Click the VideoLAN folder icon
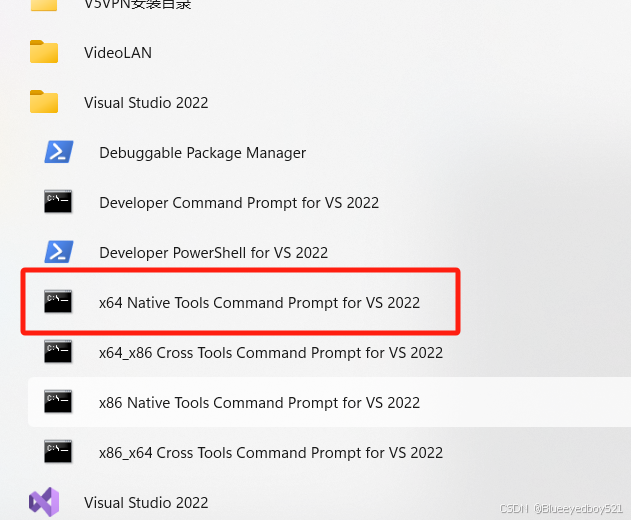This screenshot has height=520, width=631. click(44, 52)
